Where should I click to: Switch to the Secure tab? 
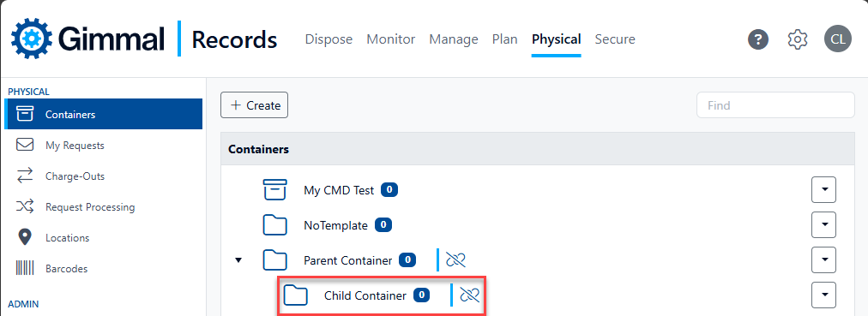pos(615,39)
